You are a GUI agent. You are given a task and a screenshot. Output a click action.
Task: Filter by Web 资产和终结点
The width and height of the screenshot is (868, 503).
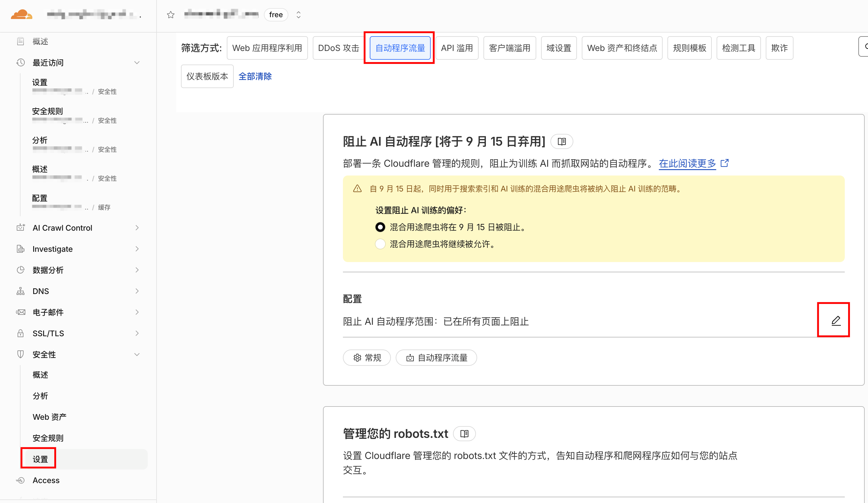[622, 48]
